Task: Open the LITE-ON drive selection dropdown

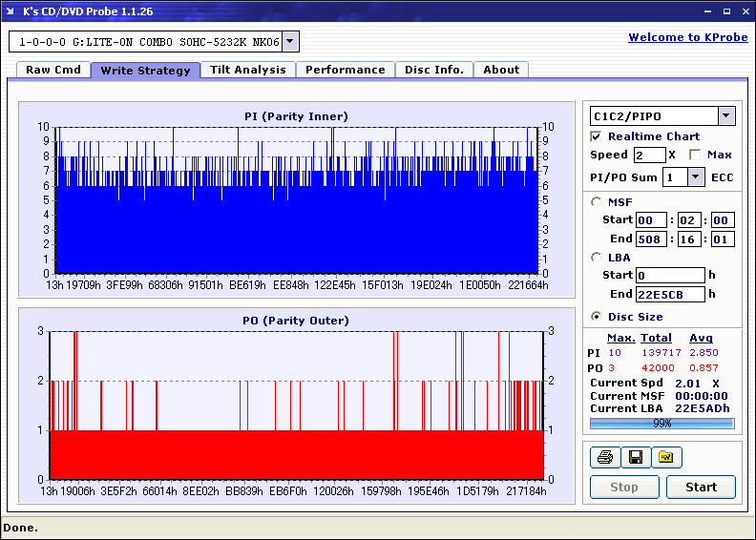Action: pos(291,42)
